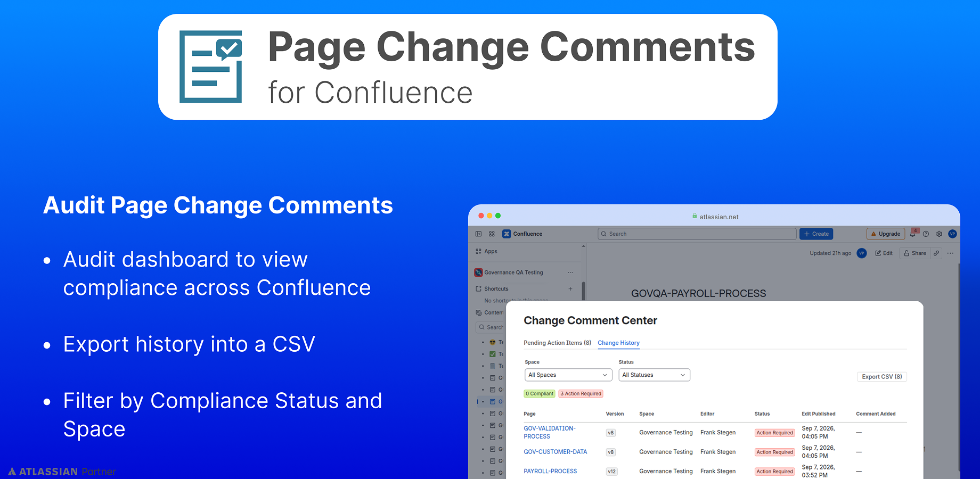
Task: Click the lock icon in address bar
Action: click(x=695, y=216)
